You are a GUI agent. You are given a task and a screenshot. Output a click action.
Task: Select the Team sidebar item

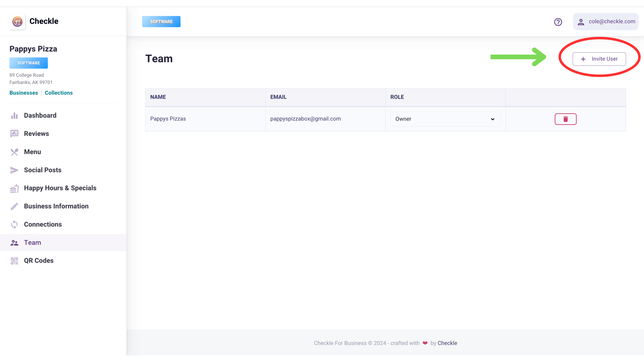pos(63,243)
